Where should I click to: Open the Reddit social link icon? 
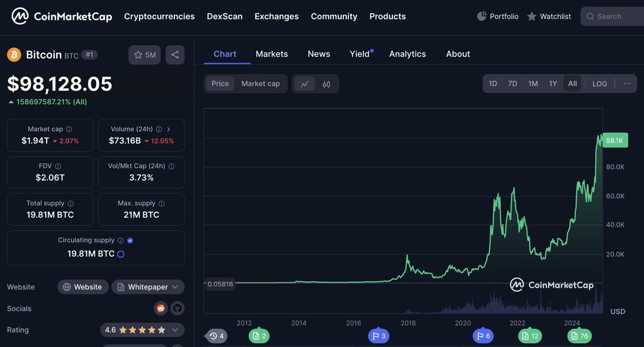pos(160,308)
